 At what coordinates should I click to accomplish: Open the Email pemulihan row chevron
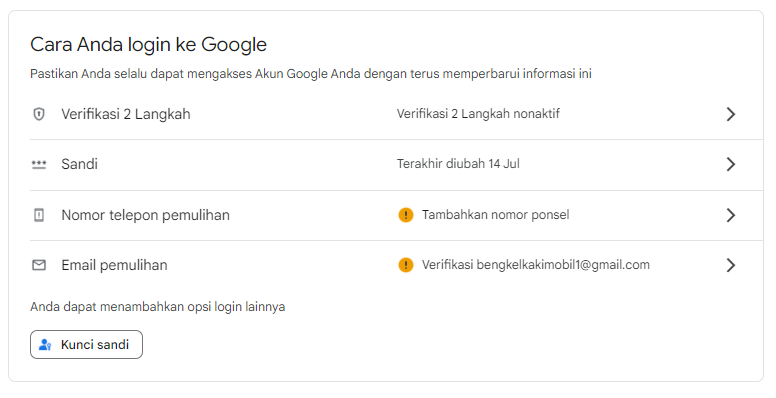point(730,265)
